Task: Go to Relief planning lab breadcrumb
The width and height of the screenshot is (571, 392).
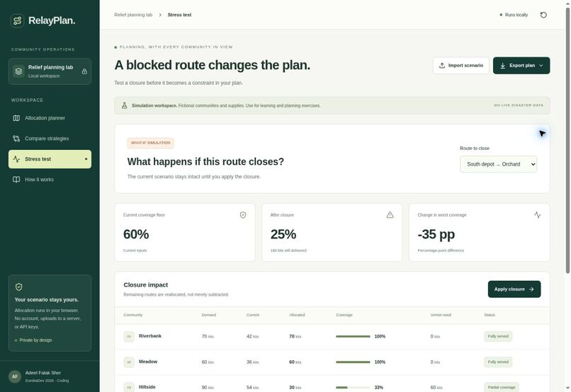Action: click(133, 15)
